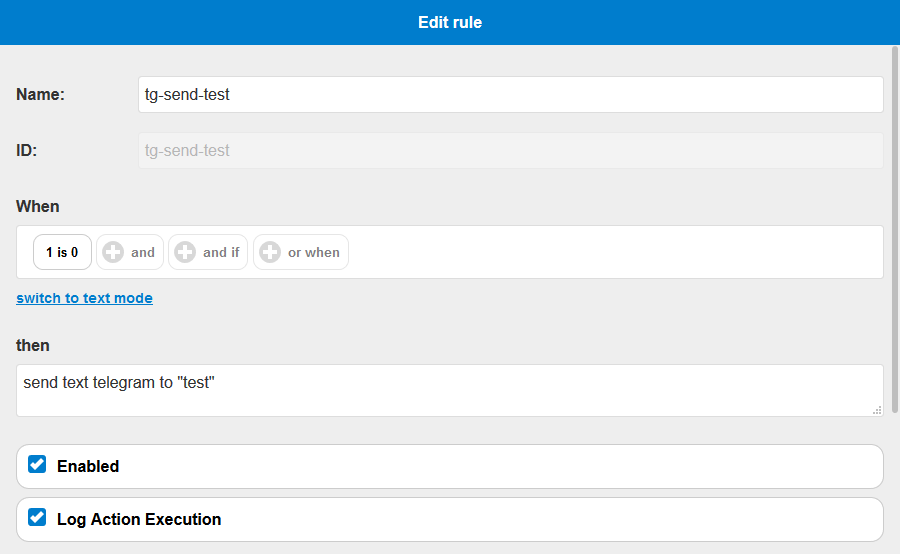Grab the resize handle of the then textarea

click(877, 410)
